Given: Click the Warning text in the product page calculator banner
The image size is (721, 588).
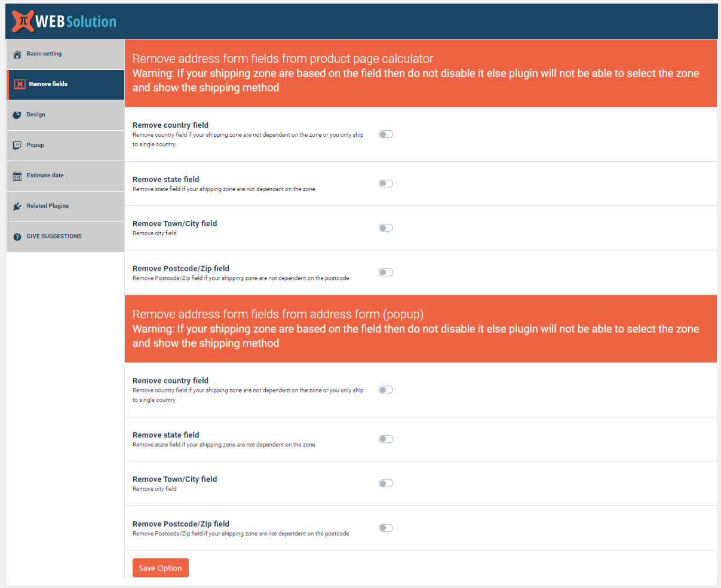Looking at the screenshot, I should (x=416, y=81).
